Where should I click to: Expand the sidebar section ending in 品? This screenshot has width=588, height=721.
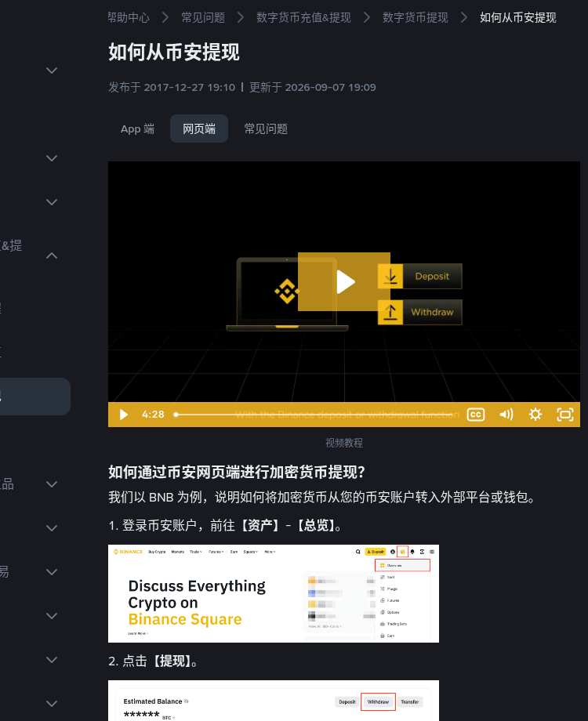point(52,484)
